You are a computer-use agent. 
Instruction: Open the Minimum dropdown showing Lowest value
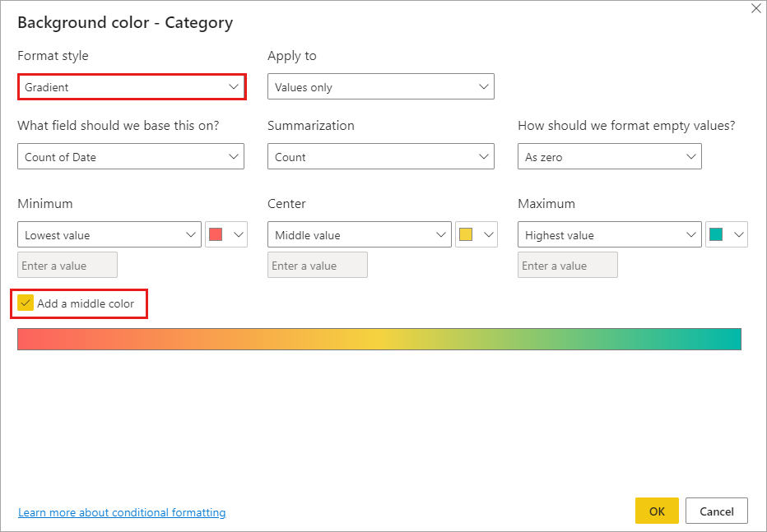point(109,234)
